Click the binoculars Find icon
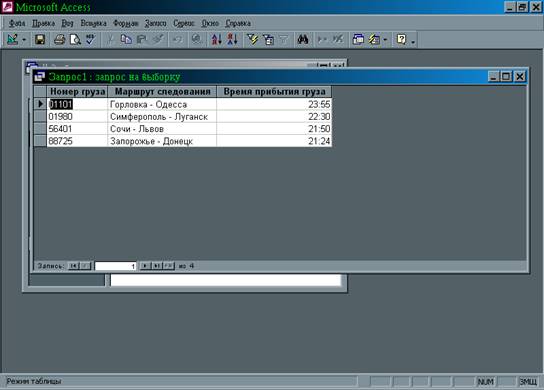The height and width of the screenshot is (390, 544). [303, 40]
